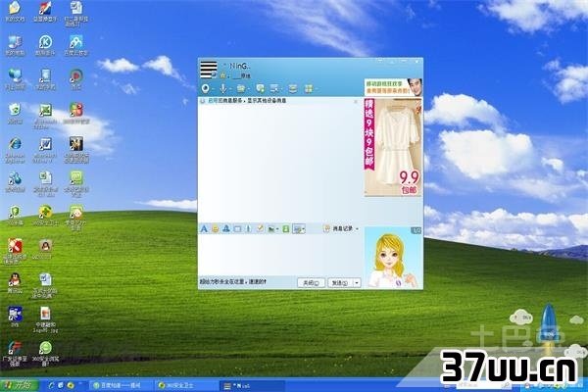
Task: Open the Baidu cloud desktop icon
Action: (x=75, y=45)
